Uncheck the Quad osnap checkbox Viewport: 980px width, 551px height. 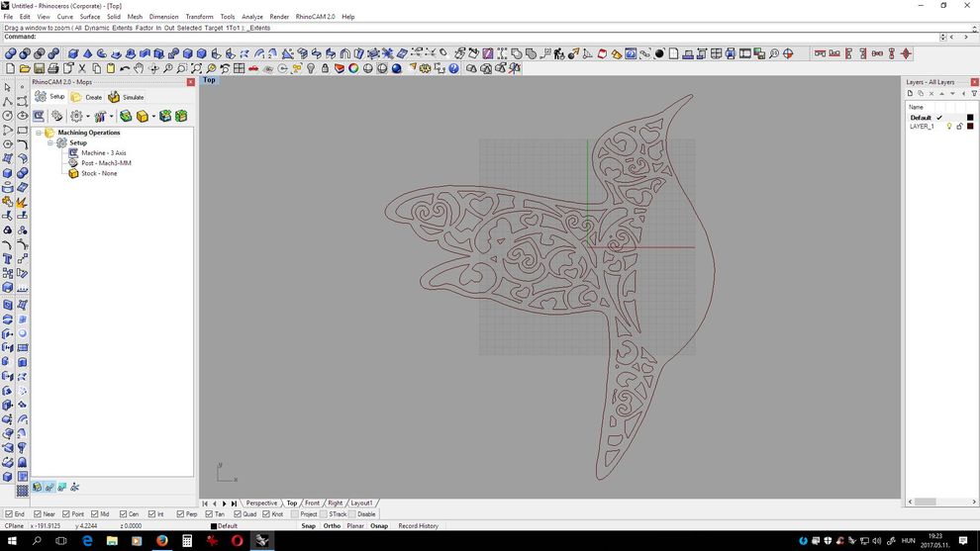[238, 514]
